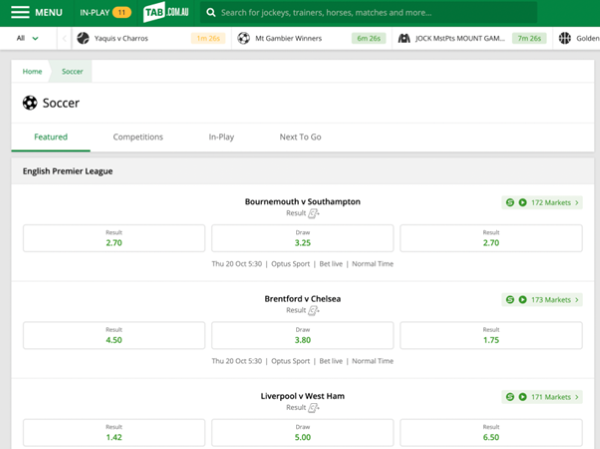
Task: Select Draw 3.25 for Bournemouth v Southampton
Action: (x=303, y=238)
